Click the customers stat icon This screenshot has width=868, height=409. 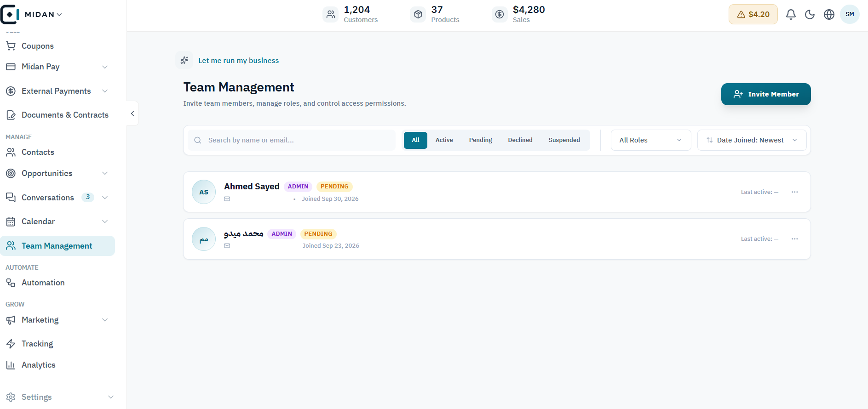click(331, 14)
